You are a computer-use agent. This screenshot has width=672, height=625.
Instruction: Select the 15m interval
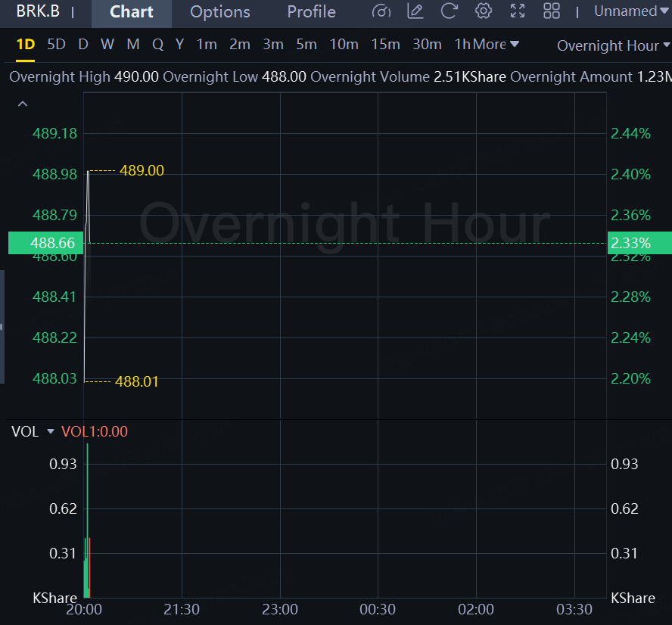(x=385, y=45)
